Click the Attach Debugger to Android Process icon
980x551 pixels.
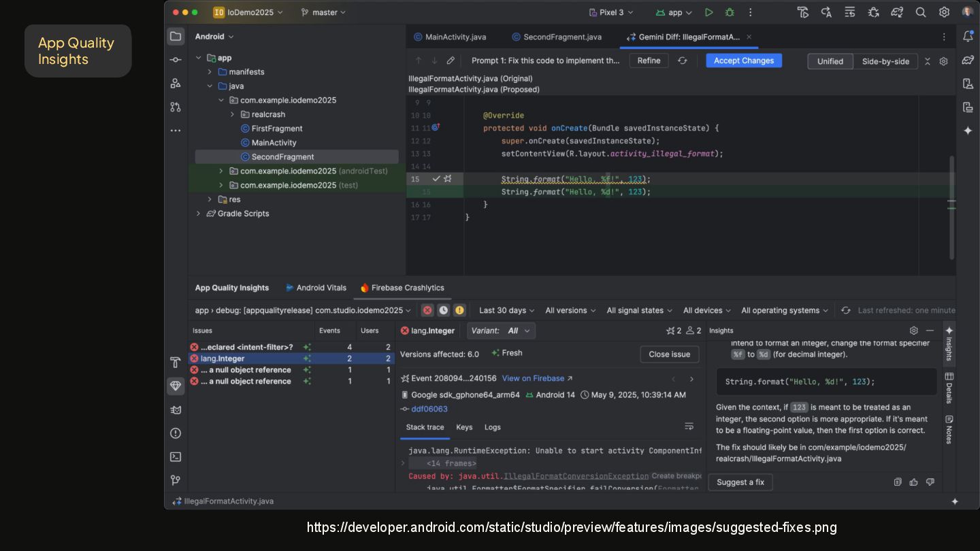click(874, 12)
